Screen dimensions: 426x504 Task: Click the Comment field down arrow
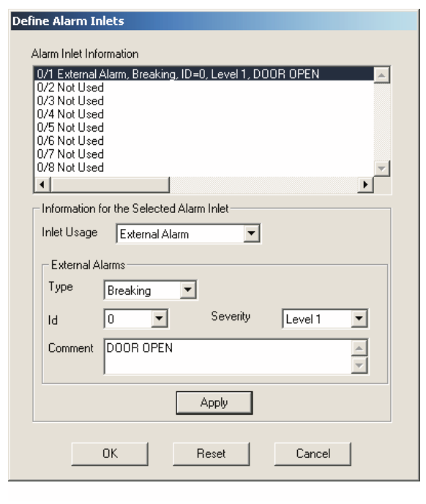click(x=359, y=366)
